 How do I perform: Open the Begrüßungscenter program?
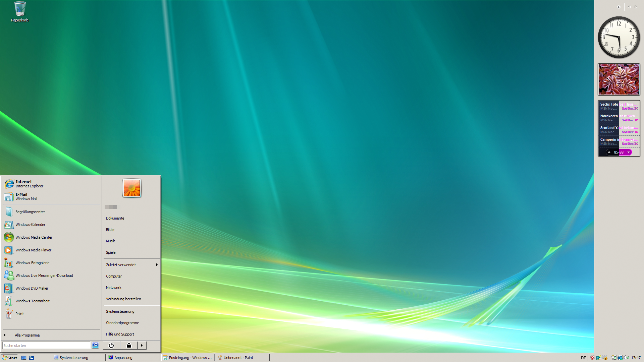pos(51,212)
